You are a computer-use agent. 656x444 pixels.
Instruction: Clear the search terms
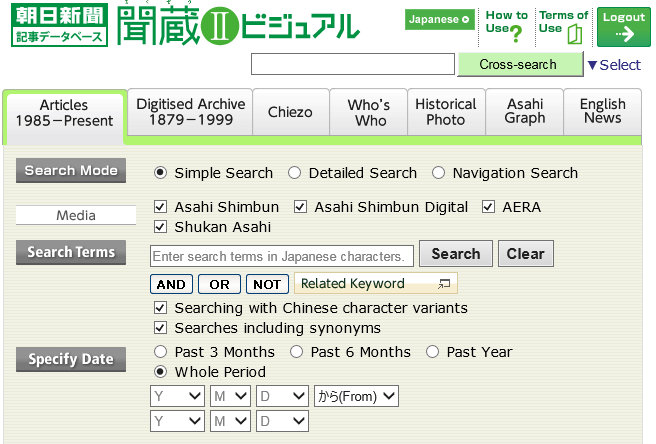526,254
